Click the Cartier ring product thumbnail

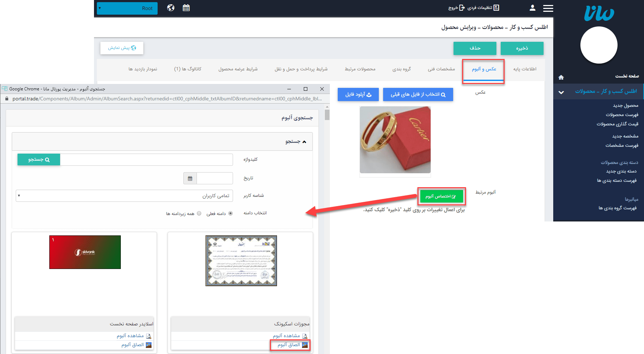click(x=395, y=140)
